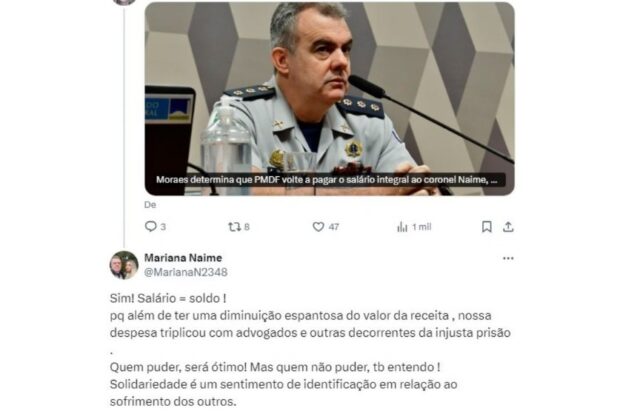620x414 pixels.
Task: Click the reply speech bubble icon
Action: click(151, 226)
